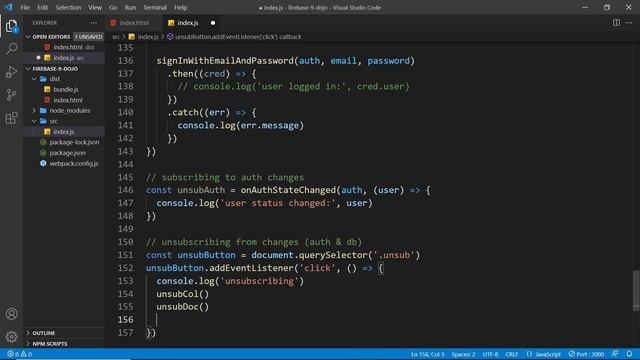This screenshot has height=360, width=640.
Task: Open the Extensions view
Action: 11,118
